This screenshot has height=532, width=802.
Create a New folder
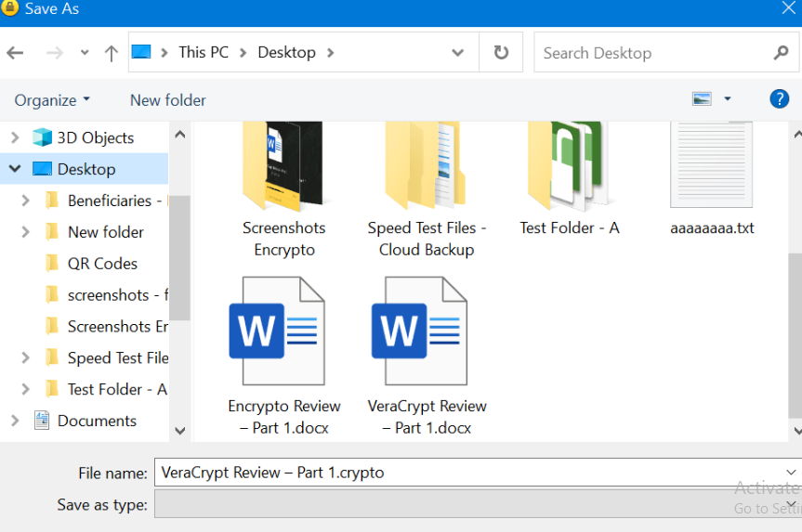point(168,100)
